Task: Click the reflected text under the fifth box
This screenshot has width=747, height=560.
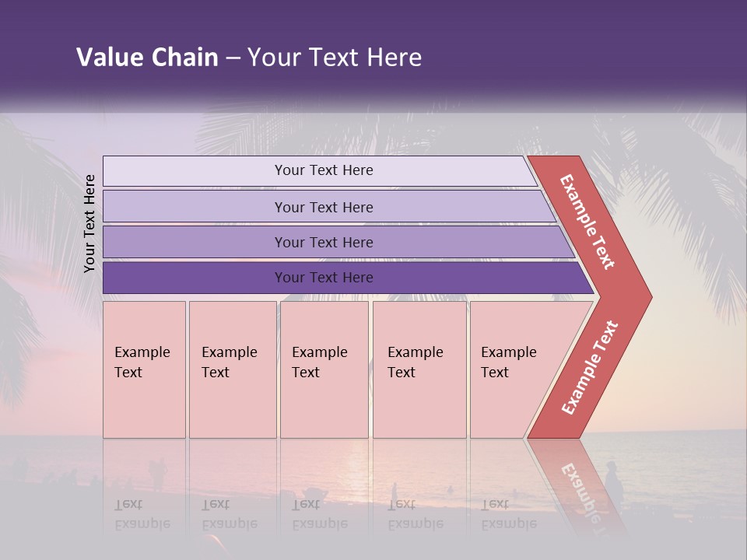Action: pyautogui.click(x=508, y=514)
